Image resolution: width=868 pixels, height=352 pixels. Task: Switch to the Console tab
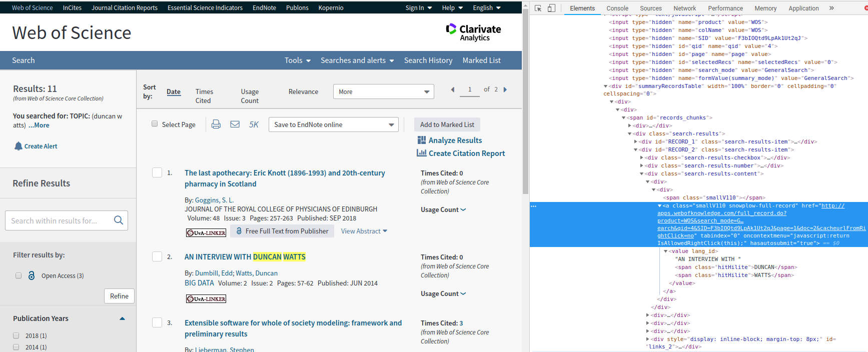point(617,8)
